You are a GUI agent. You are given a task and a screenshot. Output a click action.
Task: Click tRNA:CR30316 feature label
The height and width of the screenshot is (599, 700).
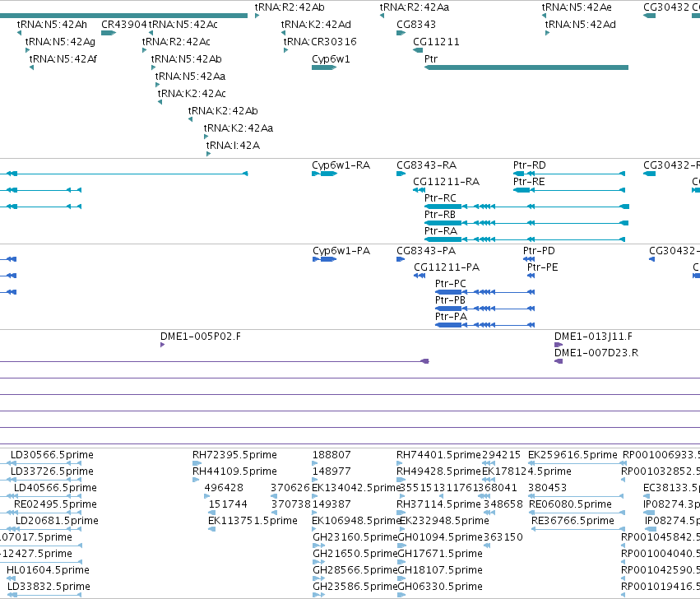[320, 41]
